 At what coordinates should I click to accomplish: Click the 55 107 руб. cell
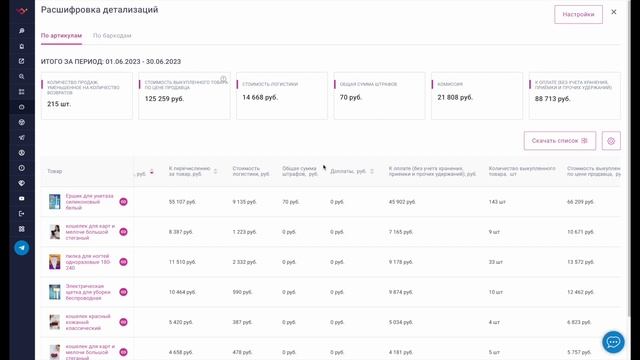pos(182,202)
